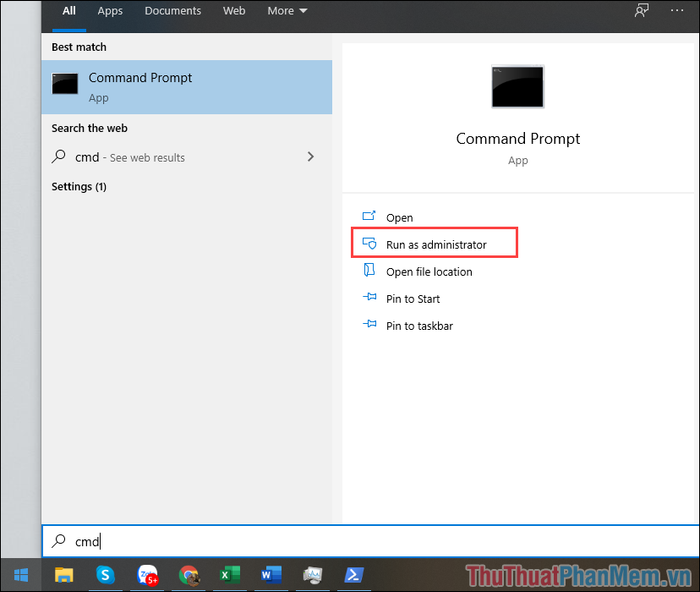Open PowerShell from the taskbar
Screen dimensions: 700x592
click(x=354, y=574)
